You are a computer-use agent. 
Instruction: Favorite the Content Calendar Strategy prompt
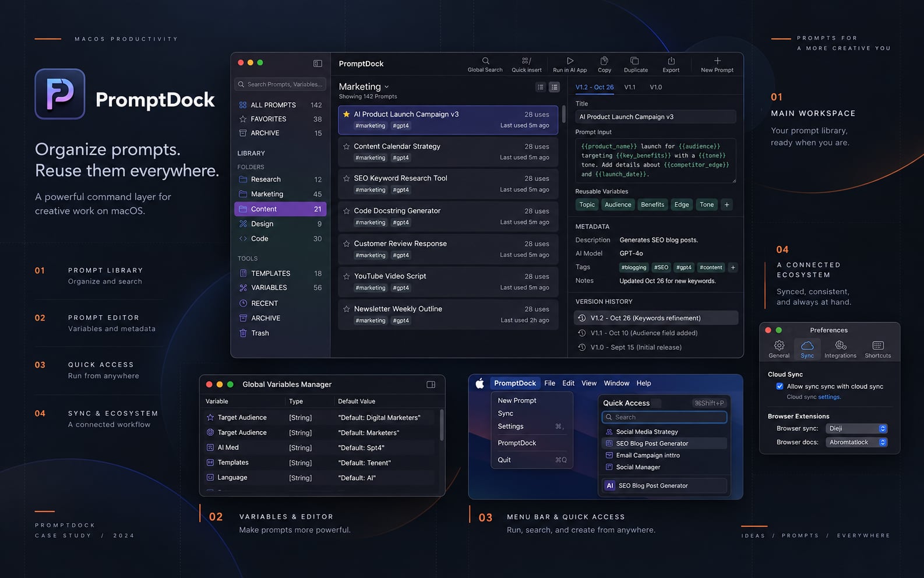tap(346, 146)
